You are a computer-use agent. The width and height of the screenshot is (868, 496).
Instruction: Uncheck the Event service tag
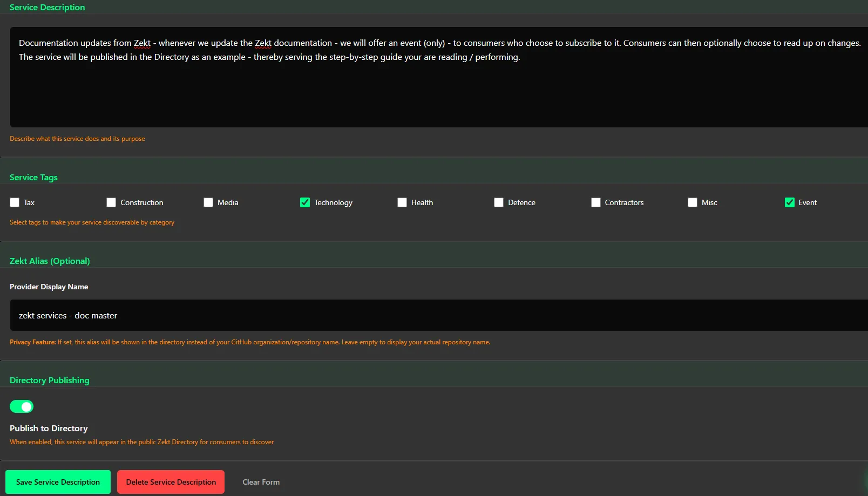tap(789, 202)
